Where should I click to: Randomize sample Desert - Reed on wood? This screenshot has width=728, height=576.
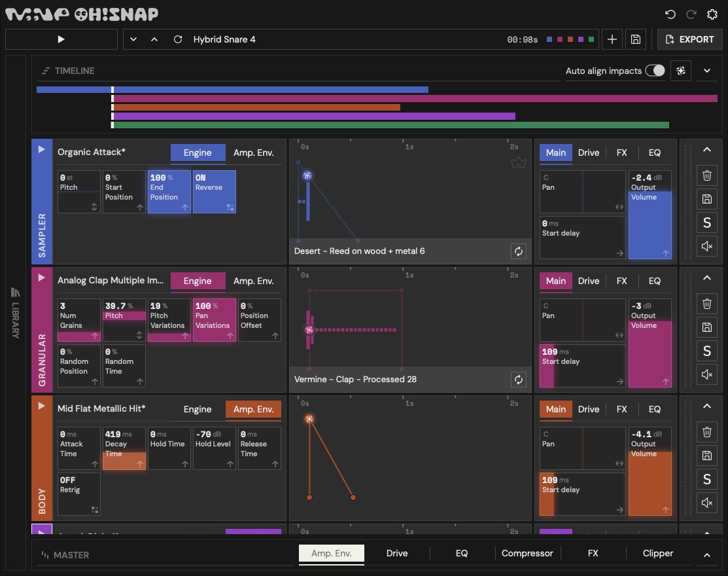[518, 251]
